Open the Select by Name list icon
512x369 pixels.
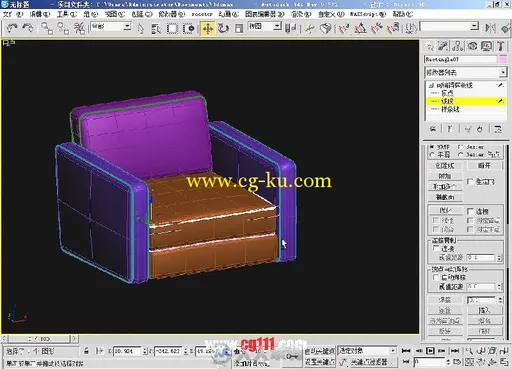[x=155, y=29]
